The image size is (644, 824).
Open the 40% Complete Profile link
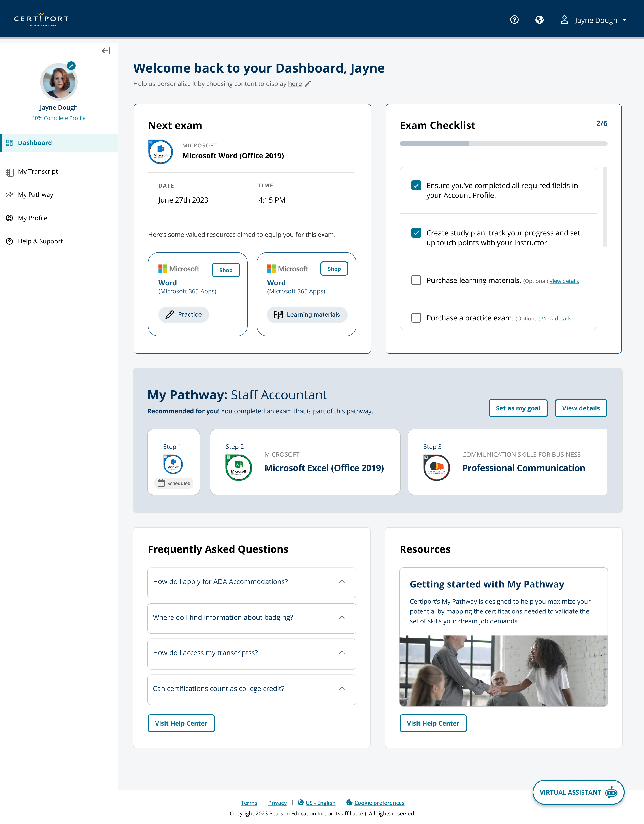pos(58,118)
